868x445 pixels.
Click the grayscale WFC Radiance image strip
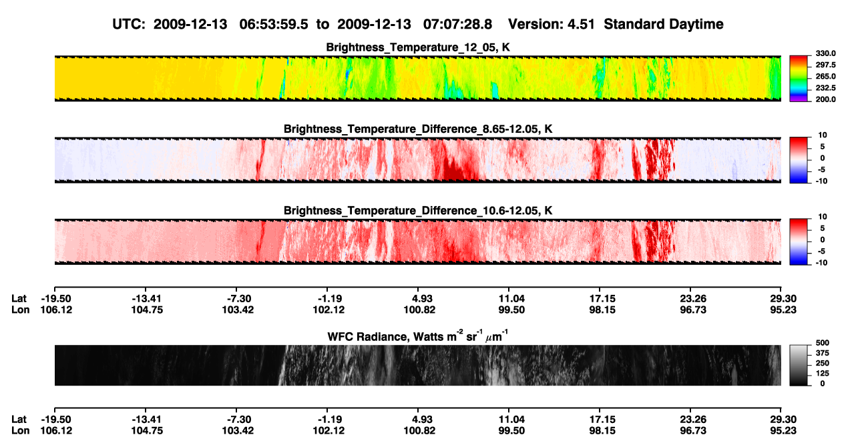point(417,365)
